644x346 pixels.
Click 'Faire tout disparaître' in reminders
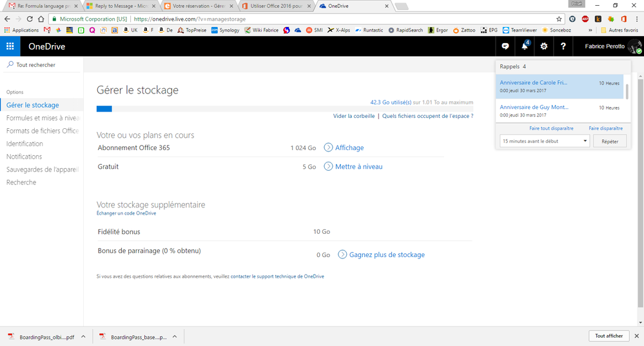[551, 128]
